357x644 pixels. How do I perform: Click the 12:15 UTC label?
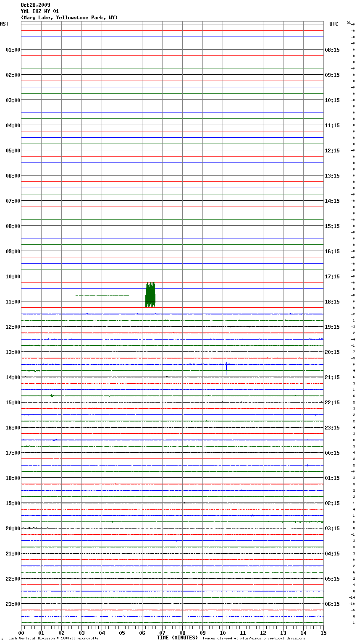(332, 151)
